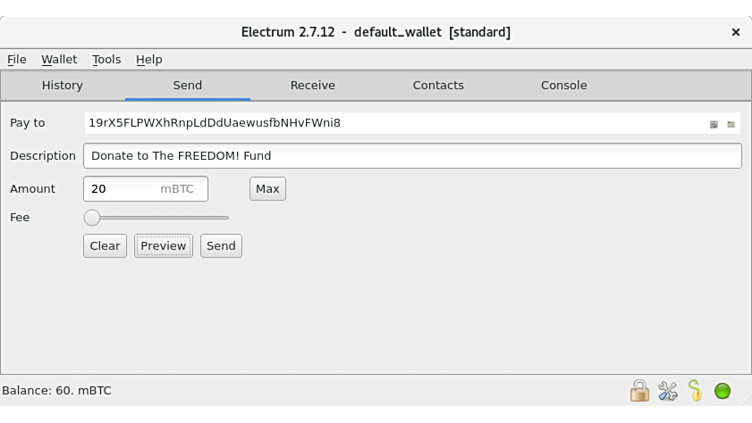Open the Console tab
Image resolution: width=752 pixels, height=423 pixels.
[x=564, y=85]
